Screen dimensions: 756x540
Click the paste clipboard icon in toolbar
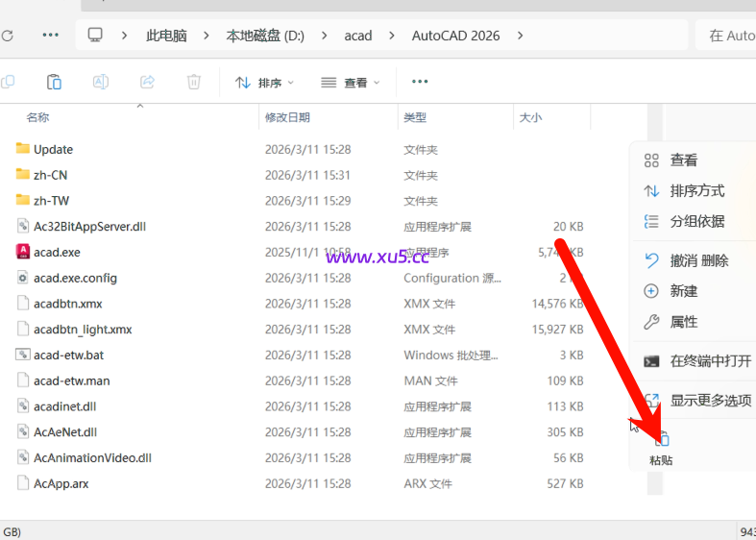[55, 83]
